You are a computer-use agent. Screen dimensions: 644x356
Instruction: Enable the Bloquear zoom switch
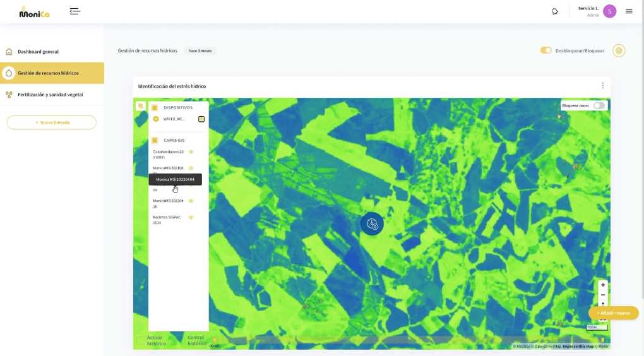(x=599, y=105)
